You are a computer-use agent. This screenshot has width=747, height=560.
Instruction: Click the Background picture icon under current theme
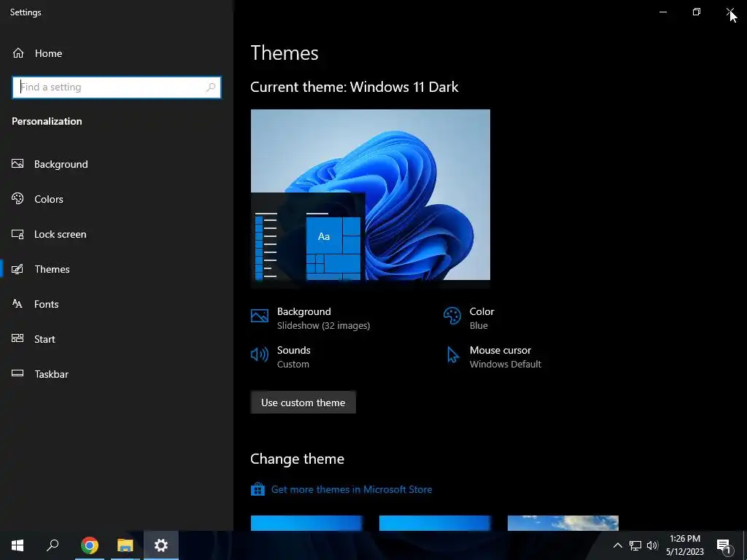click(x=260, y=316)
